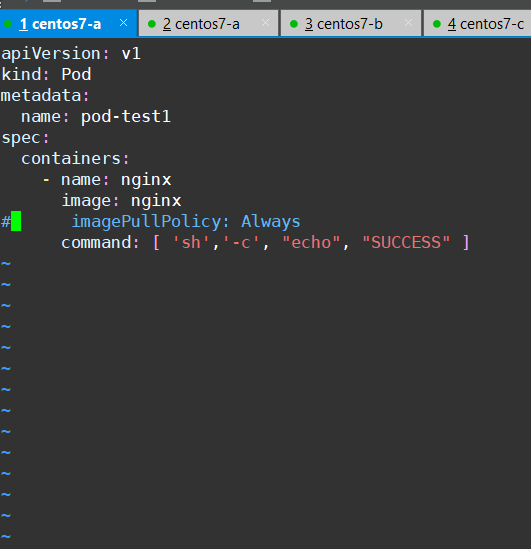
Task: Click the 'name: nginx' container name value
Action: tap(146, 180)
